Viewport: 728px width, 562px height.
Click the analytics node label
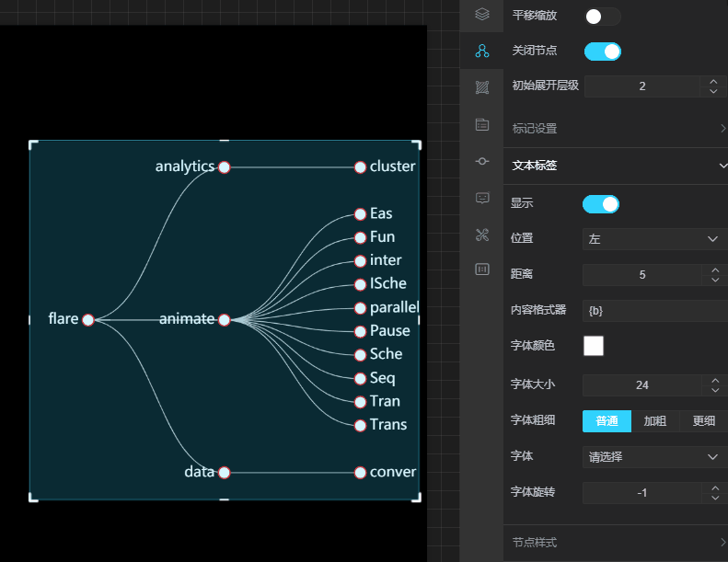click(185, 166)
